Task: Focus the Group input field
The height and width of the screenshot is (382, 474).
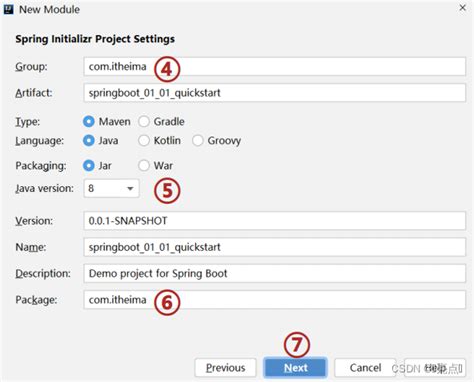Action: click(x=275, y=67)
